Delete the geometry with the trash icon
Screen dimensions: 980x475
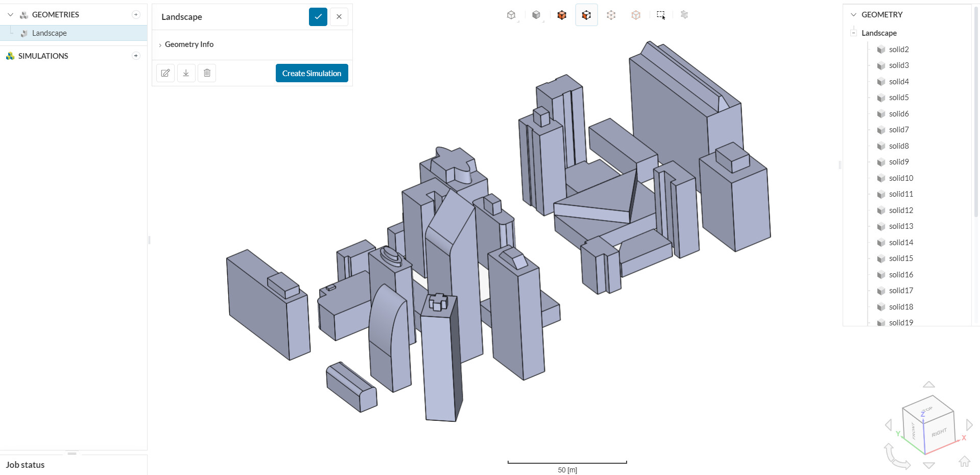[207, 73]
